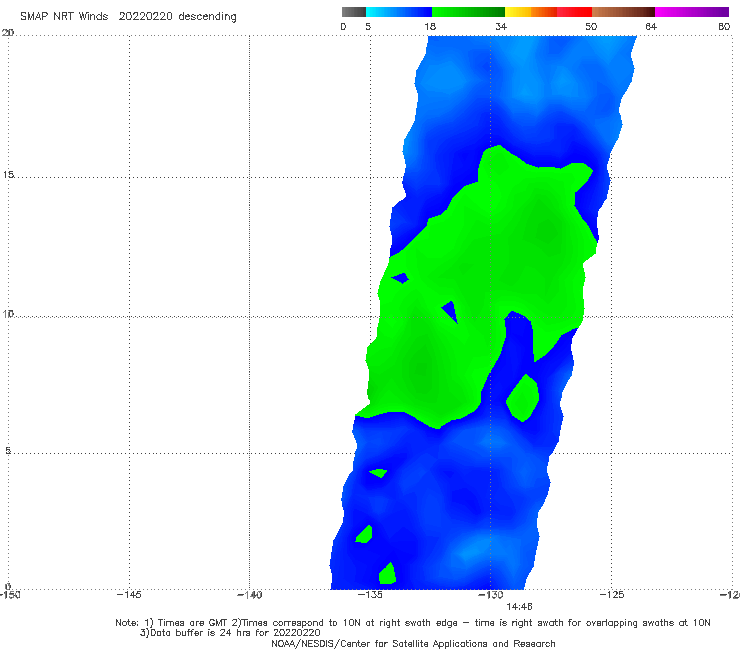Click the latitude axis label '15'
Image resolution: width=740 pixels, height=650 pixels.
8,175
